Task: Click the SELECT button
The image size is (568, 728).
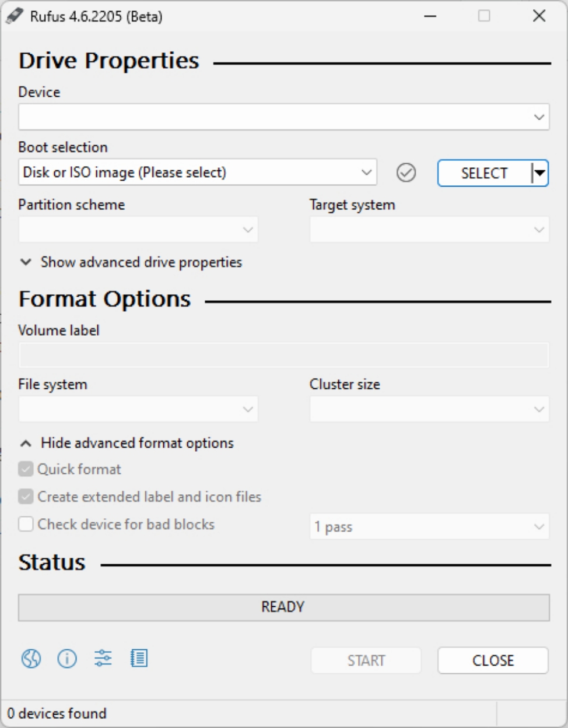Action: (484, 173)
